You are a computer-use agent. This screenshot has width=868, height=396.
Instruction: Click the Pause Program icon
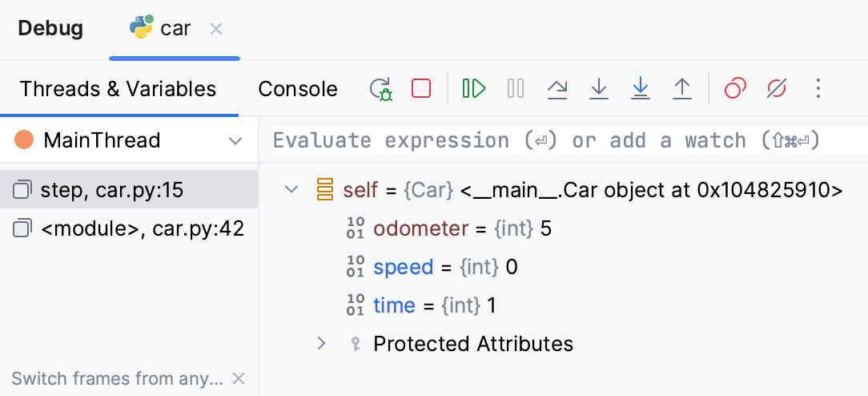click(516, 88)
